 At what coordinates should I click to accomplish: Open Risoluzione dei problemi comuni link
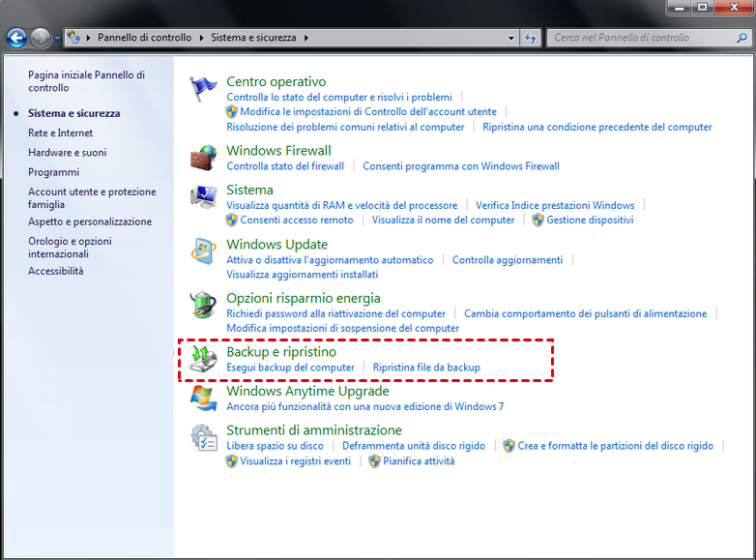tap(345, 127)
